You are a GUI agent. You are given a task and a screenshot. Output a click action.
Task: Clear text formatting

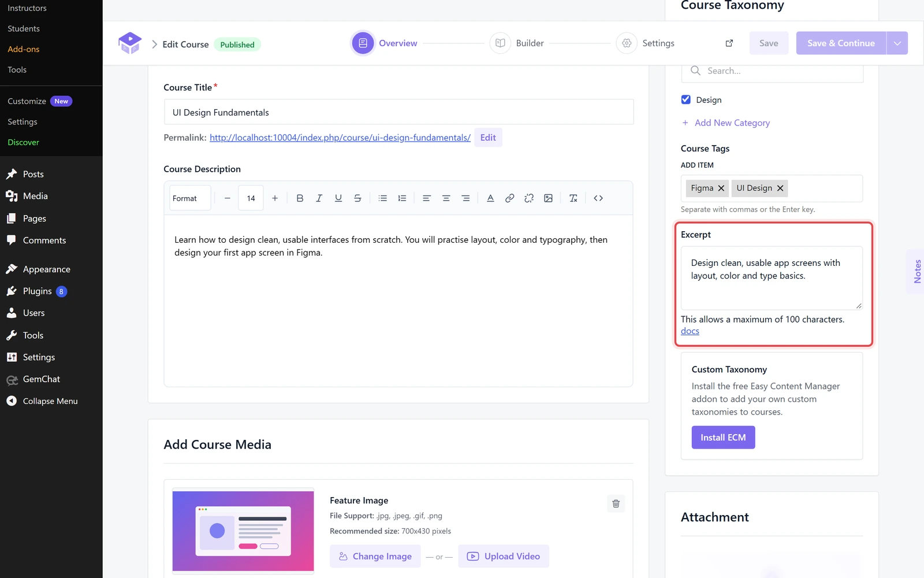[x=573, y=198]
